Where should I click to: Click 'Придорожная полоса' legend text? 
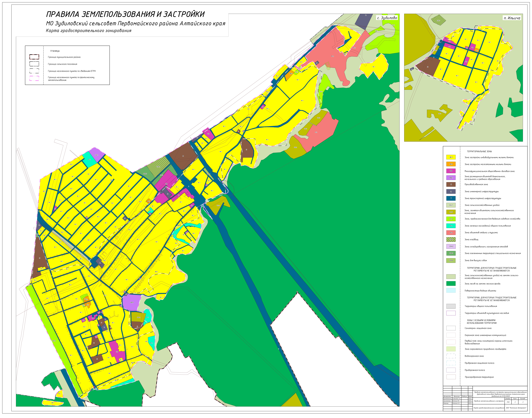click(x=475, y=370)
